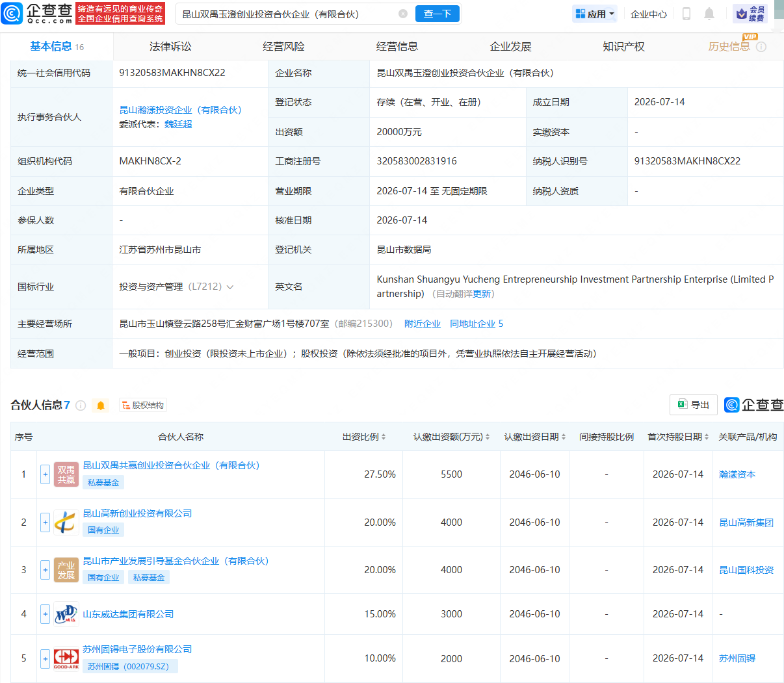Switch to the 基本信息 tab
Viewport: 784px width, 683px height.
(x=57, y=46)
